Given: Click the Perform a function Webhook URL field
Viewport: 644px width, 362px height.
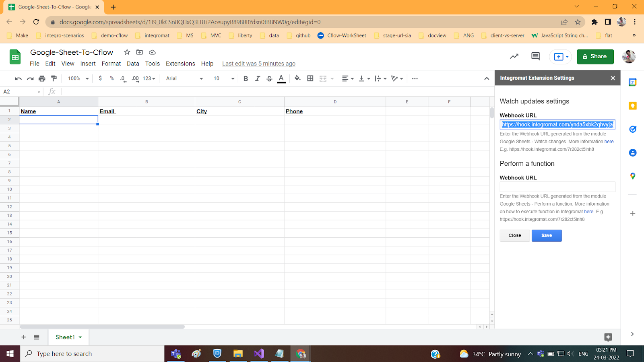Looking at the screenshot, I should click(x=557, y=187).
